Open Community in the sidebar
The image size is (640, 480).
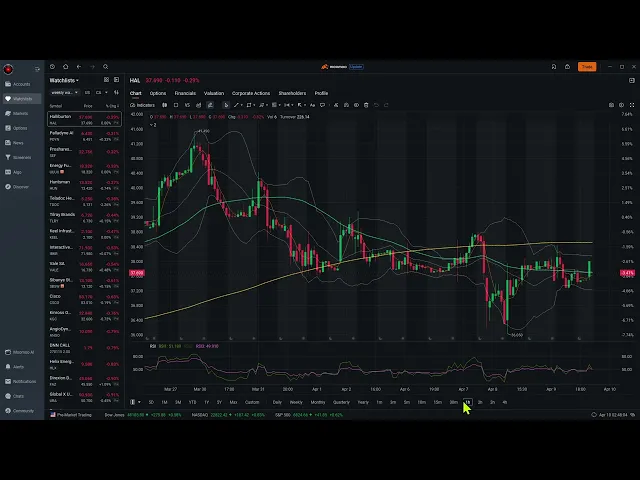click(x=20, y=411)
